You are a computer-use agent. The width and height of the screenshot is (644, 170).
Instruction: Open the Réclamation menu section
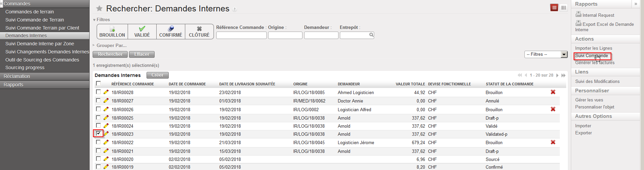point(17,76)
